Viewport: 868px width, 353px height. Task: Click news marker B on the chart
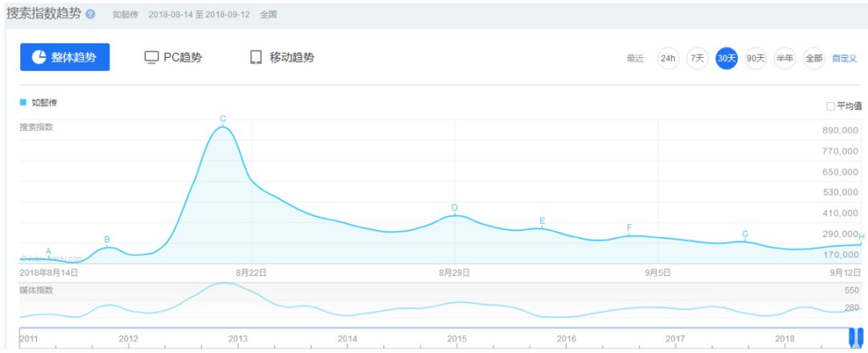107,240
